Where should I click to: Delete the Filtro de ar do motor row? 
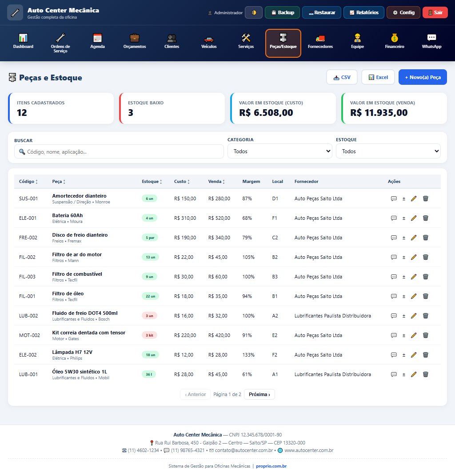click(x=426, y=257)
